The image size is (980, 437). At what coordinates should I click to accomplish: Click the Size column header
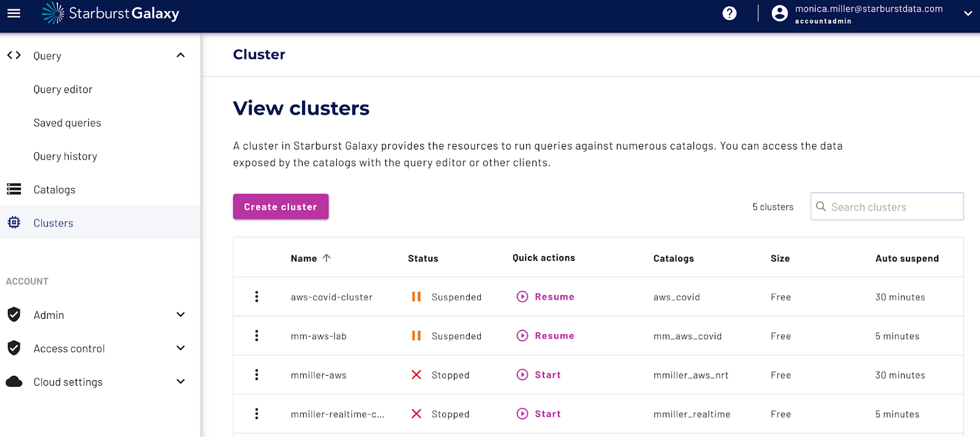tap(780, 258)
